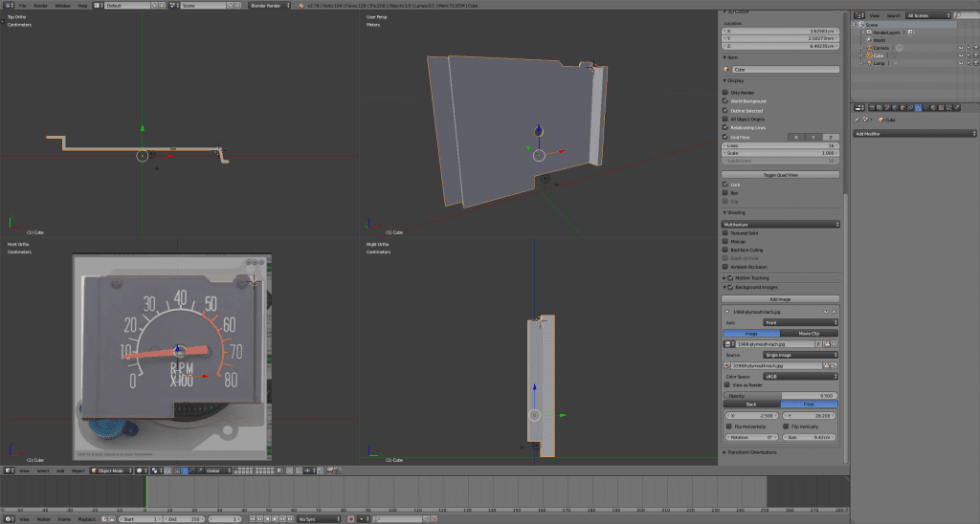Viewport: 980px width, 524px height.
Task: Open the timeline Marker menu
Action: (44, 519)
